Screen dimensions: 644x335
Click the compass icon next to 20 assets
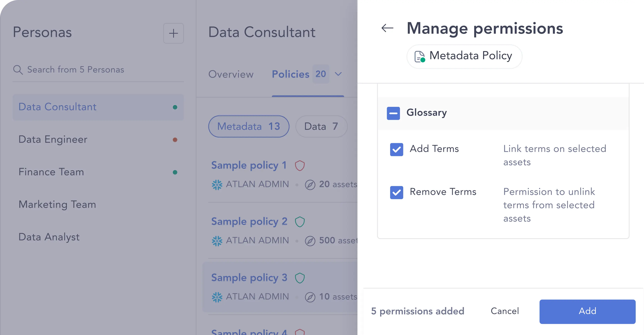coord(310,185)
